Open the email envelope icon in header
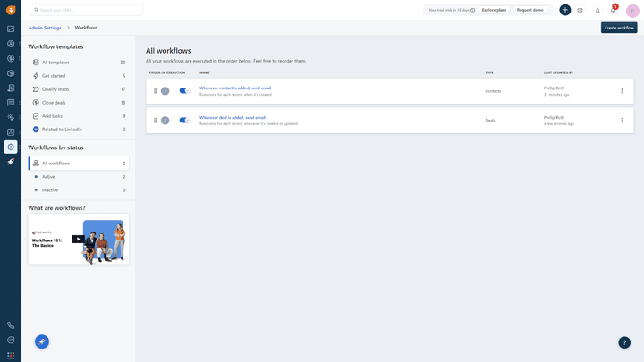Image resolution: width=644 pixels, height=362 pixels. [580, 10]
